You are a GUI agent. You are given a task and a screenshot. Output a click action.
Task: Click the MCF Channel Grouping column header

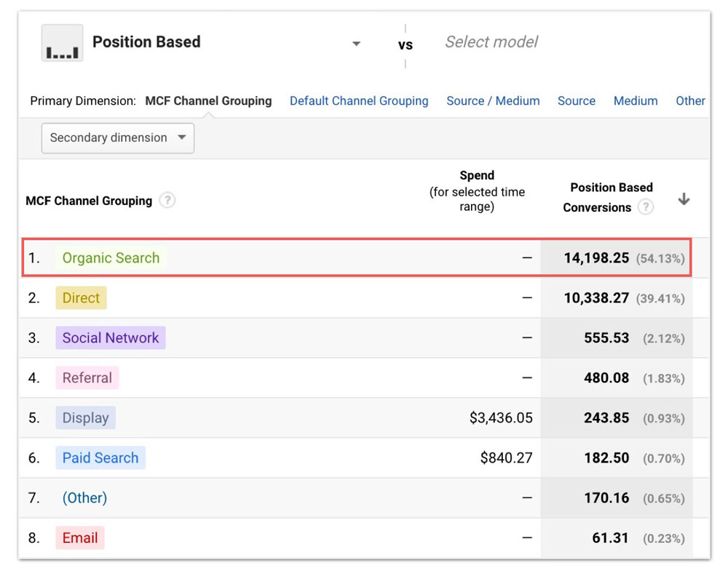[89, 200]
